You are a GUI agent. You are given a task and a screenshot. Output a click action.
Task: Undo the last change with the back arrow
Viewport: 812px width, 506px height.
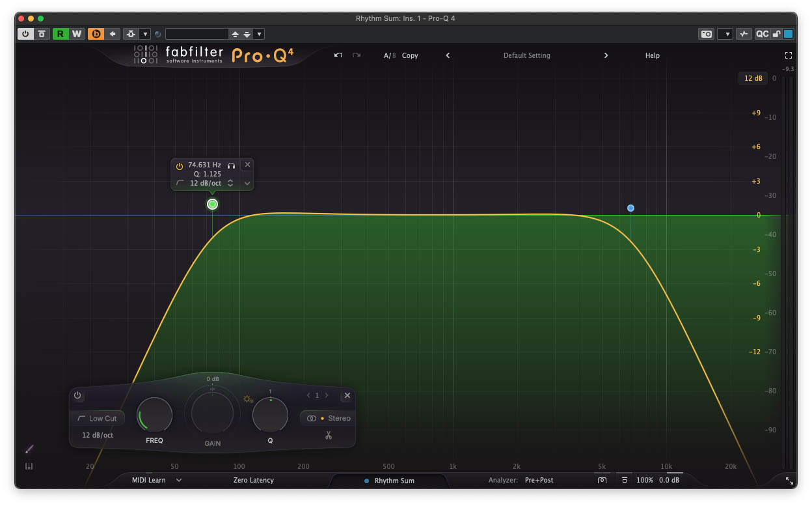(338, 55)
